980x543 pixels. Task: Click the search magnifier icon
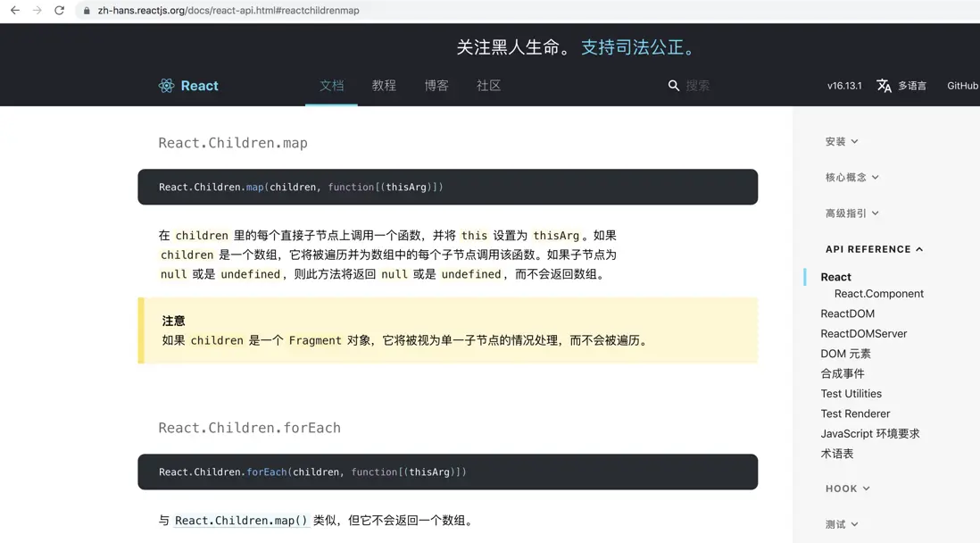(673, 86)
